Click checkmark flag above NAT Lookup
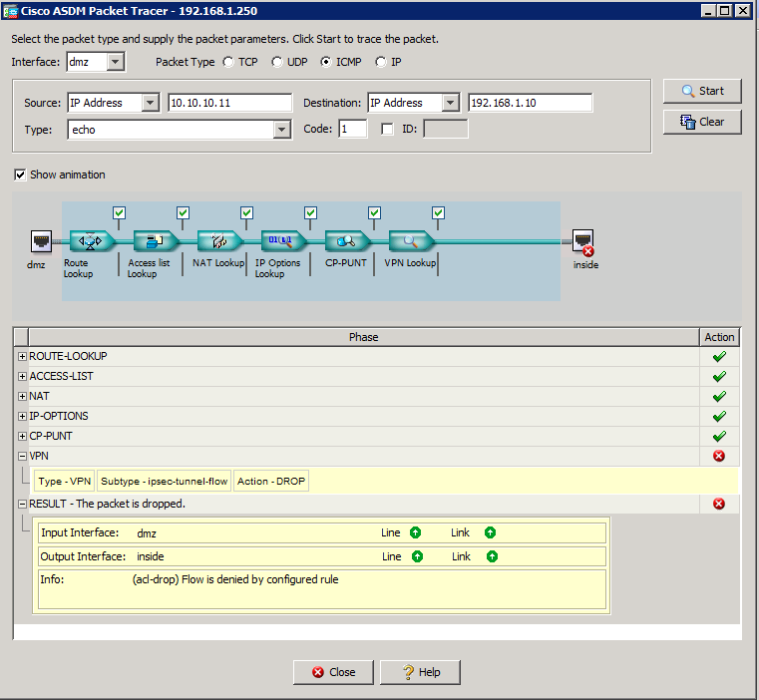The width and height of the screenshot is (759, 700). click(x=247, y=213)
